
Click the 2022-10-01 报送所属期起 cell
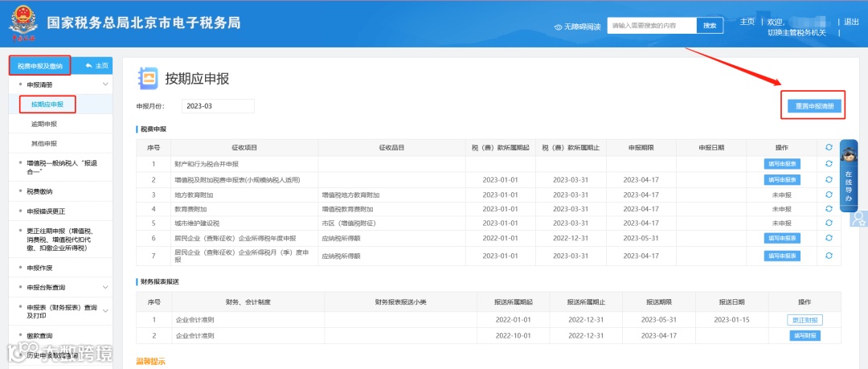click(513, 335)
